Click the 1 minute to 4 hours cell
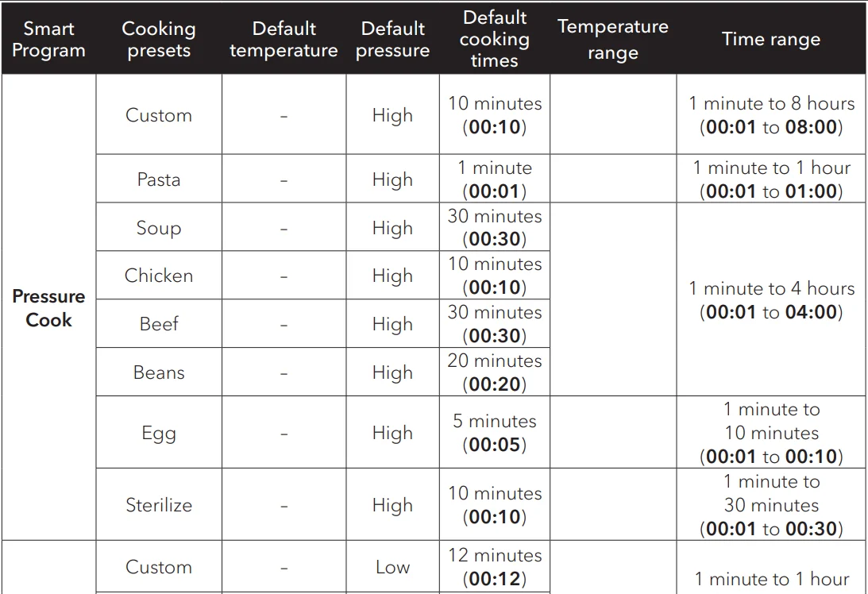This screenshot has height=594, width=868. (x=770, y=300)
